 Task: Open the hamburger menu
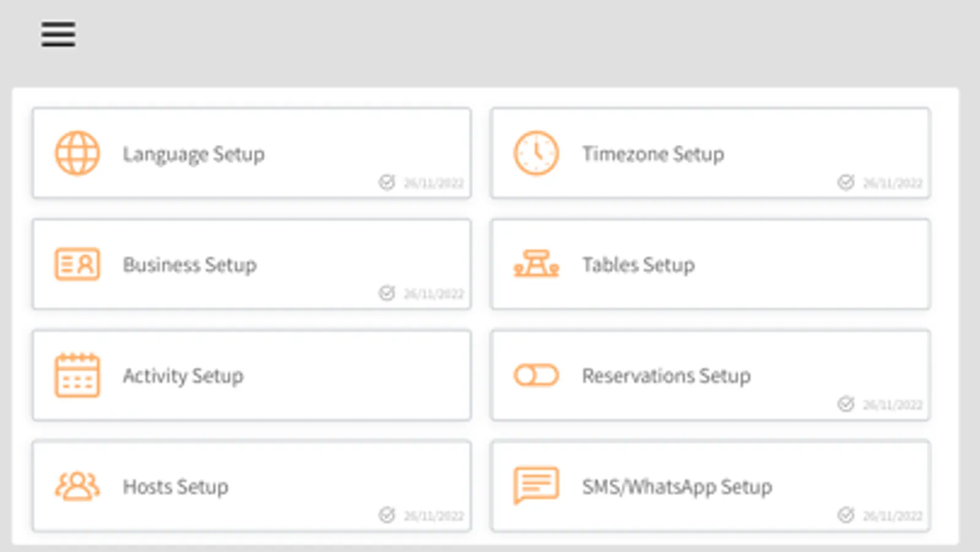tap(58, 34)
